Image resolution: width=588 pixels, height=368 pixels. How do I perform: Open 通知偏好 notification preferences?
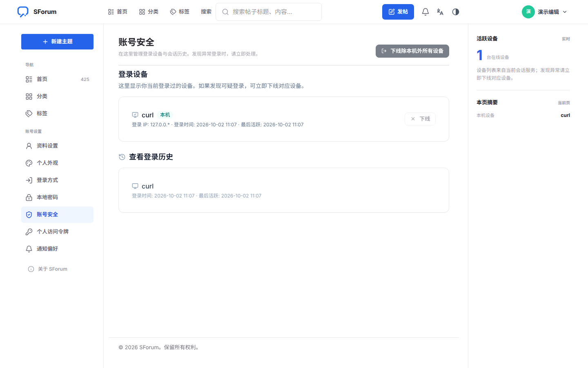click(x=57, y=249)
